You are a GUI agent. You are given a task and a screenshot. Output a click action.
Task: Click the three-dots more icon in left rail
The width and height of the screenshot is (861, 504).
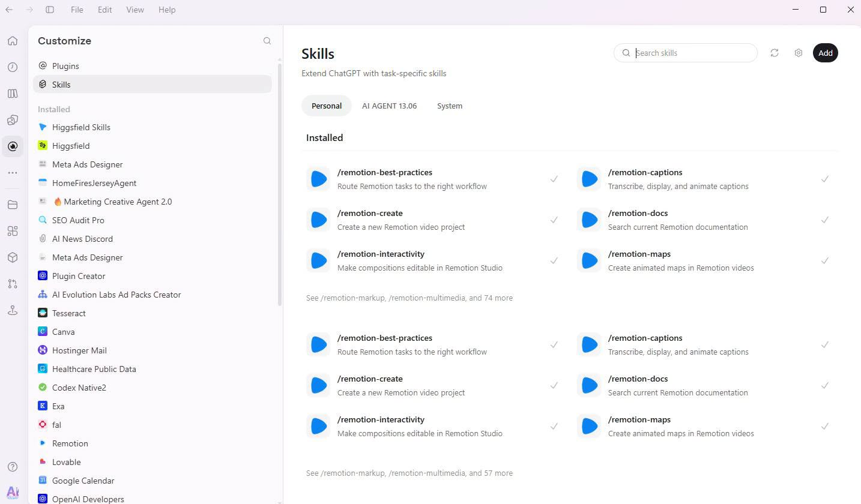click(13, 173)
